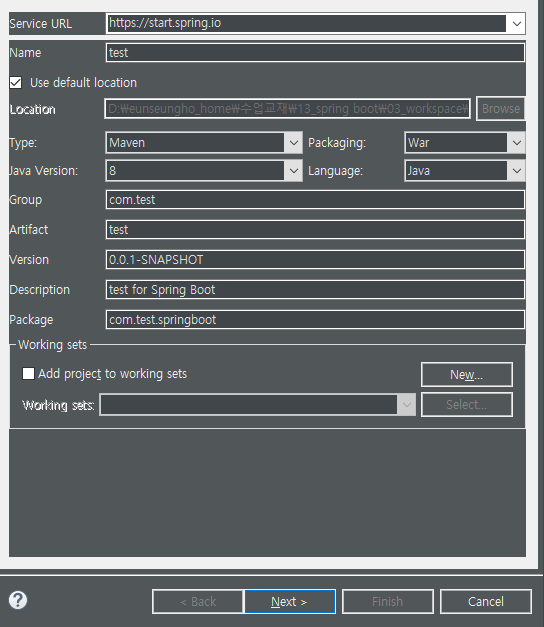The height and width of the screenshot is (627, 544).
Task: Open the Language Java dropdown
Action: [464, 171]
